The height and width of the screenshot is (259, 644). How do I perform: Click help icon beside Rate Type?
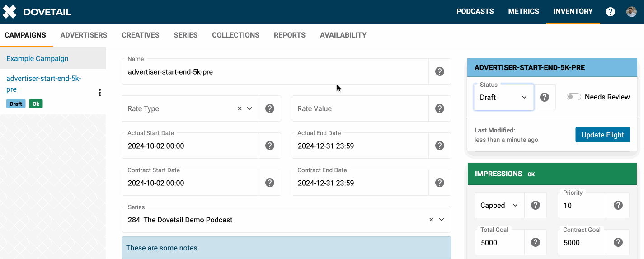[x=270, y=108]
